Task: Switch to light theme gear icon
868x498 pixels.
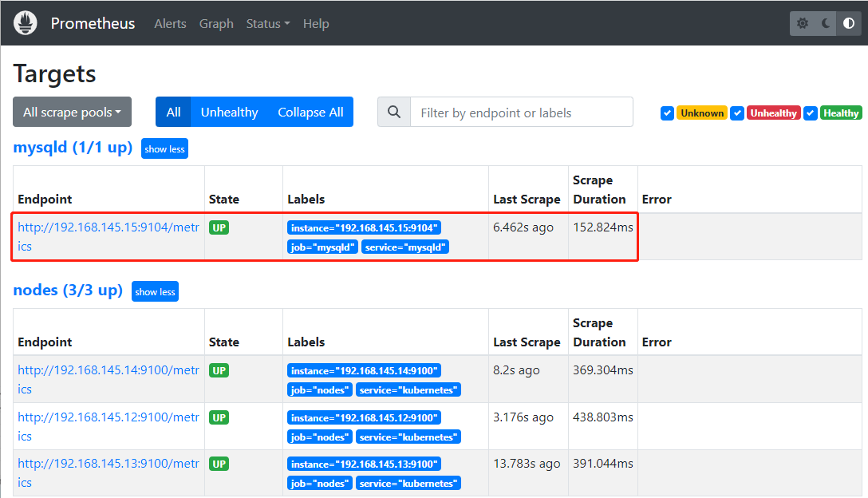Action: point(802,23)
